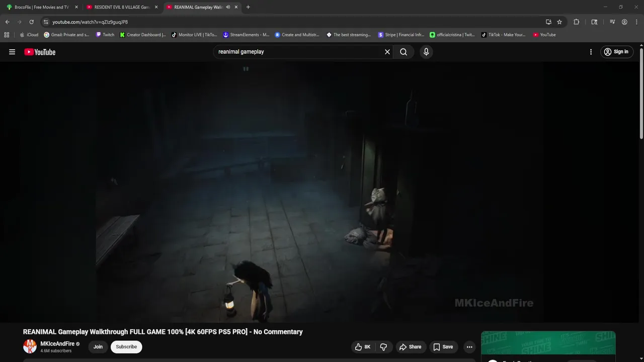Install app icon in address bar
The image size is (644, 362).
pyautogui.click(x=548, y=22)
